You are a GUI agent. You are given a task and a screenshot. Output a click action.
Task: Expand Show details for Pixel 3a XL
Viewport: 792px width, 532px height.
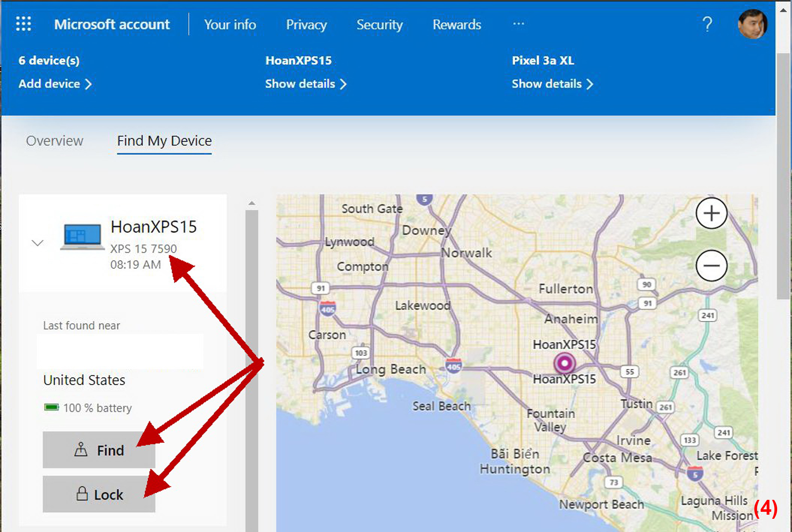click(x=552, y=84)
